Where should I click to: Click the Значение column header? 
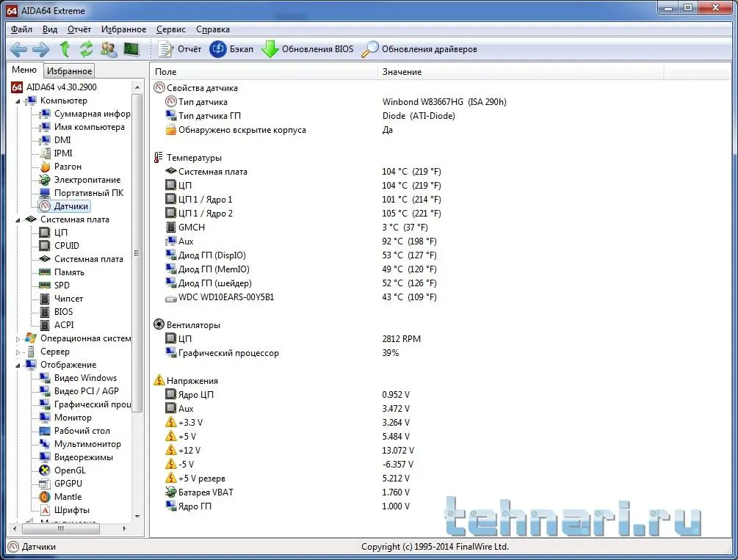tap(521, 71)
